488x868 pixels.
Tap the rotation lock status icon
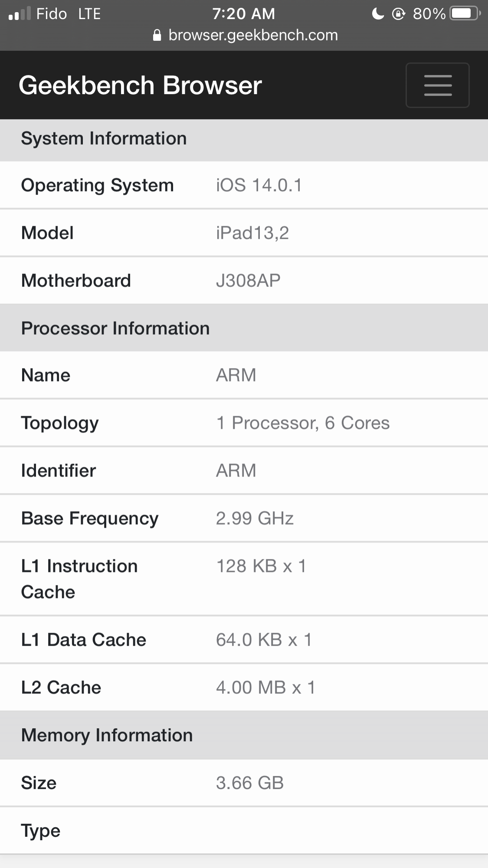pyautogui.click(x=398, y=14)
